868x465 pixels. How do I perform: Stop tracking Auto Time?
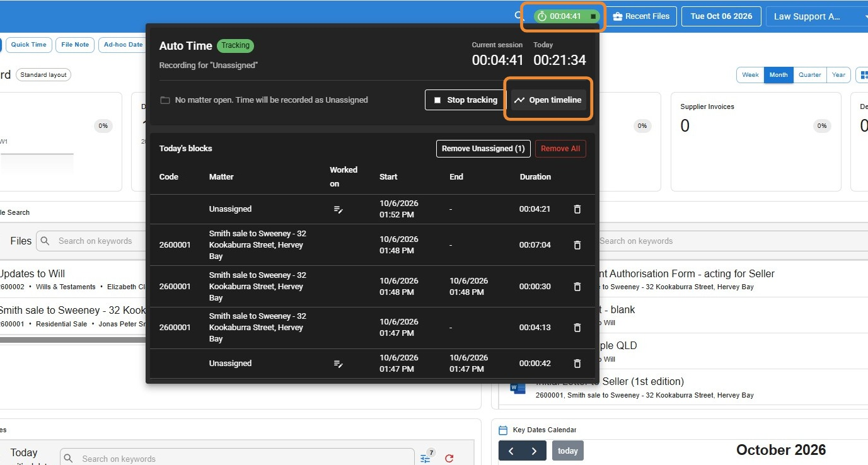466,100
